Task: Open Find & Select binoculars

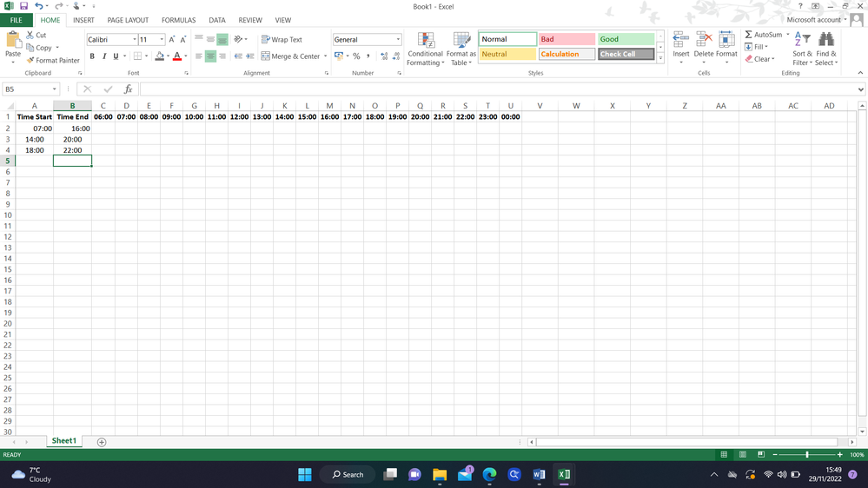Action: (x=826, y=49)
